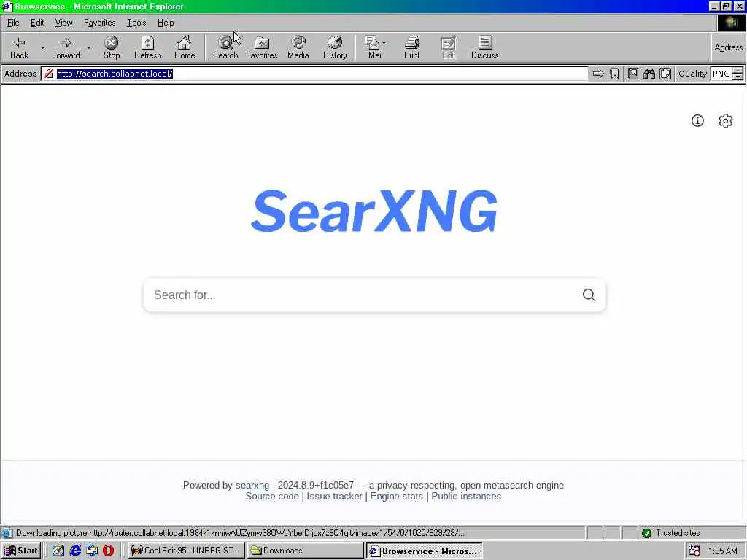Click the 1:05 AM system clock
Image resolution: width=747 pixels, height=560 pixels.
coord(722,551)
